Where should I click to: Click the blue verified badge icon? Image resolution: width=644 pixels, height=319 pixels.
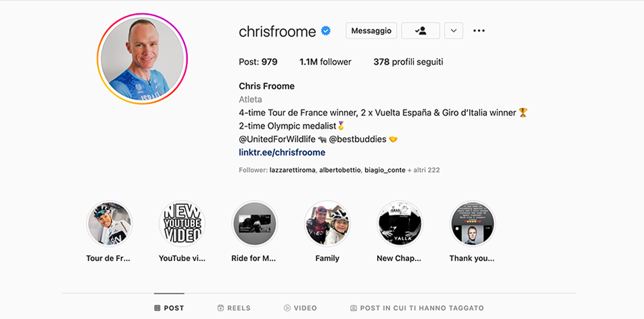326,31
